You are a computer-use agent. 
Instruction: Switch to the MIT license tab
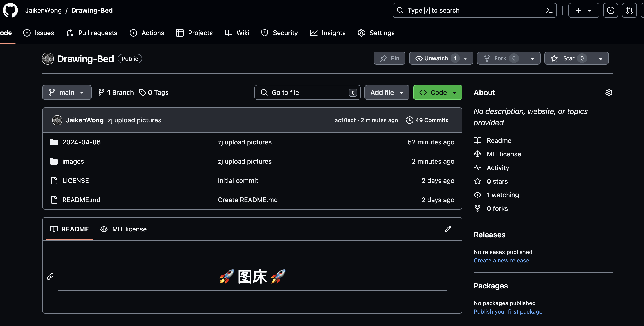123,229
